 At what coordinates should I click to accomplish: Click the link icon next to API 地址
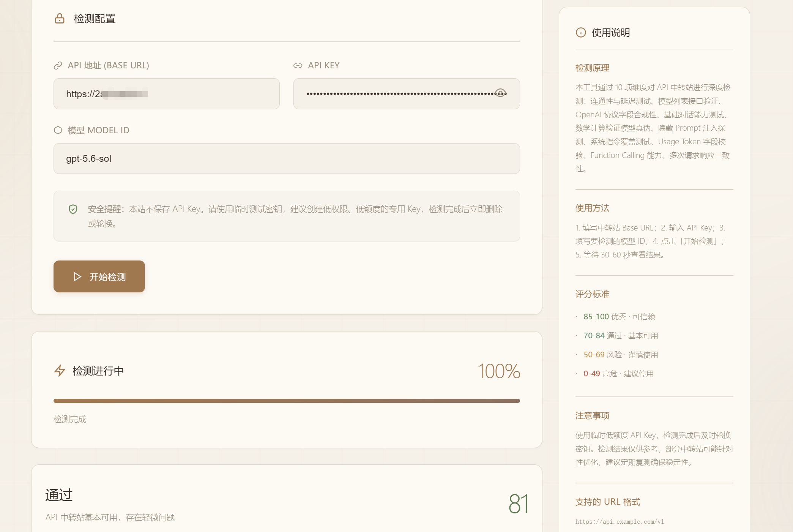point(58,66)
